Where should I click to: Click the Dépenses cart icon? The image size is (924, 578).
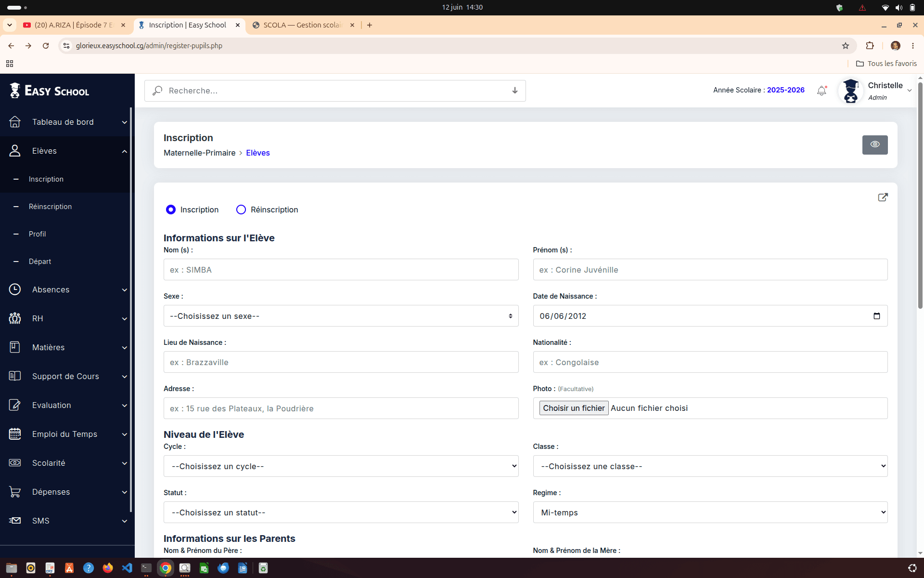point(15,492)
